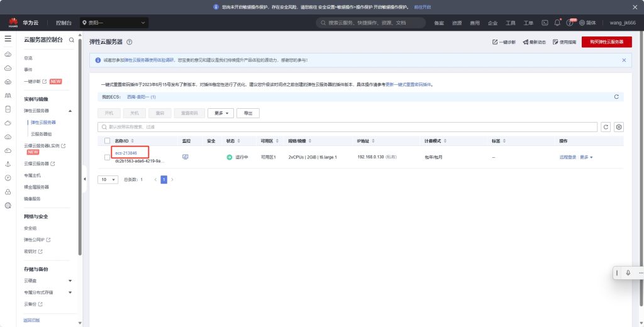Filter by 西南-贵阳一 (1) region link

pyautogui.click(x=142, y=97)
